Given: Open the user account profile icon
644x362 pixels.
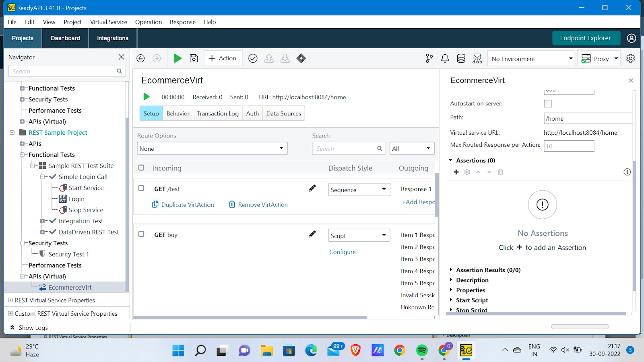Looking at the screenshot, I should pyautogui.click(x=631, y=38).
